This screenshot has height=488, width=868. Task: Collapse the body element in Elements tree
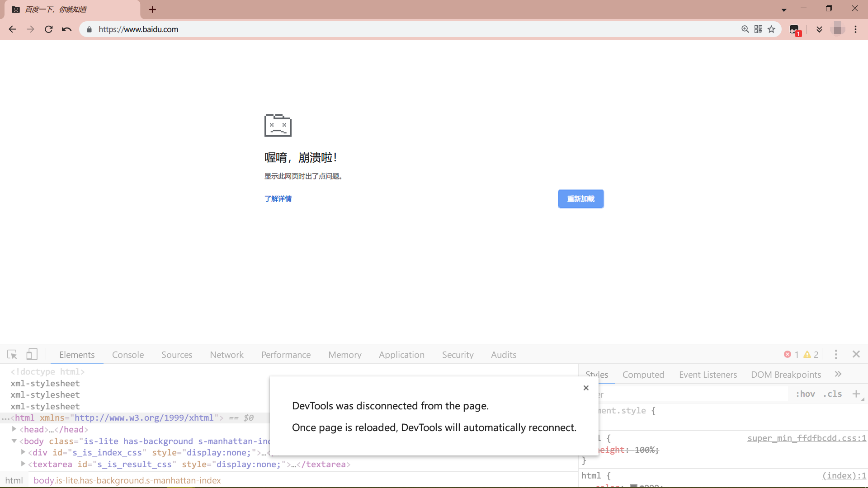click(14, 441)
